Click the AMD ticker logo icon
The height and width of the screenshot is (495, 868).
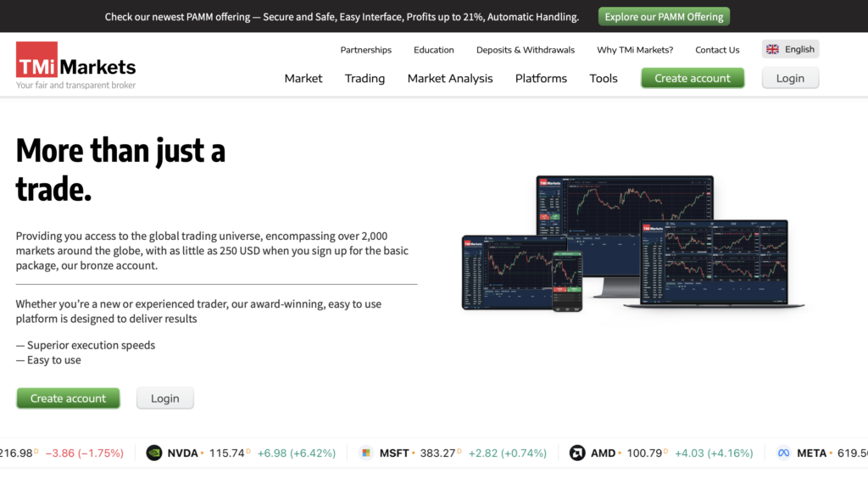click(x=577, y=453)
